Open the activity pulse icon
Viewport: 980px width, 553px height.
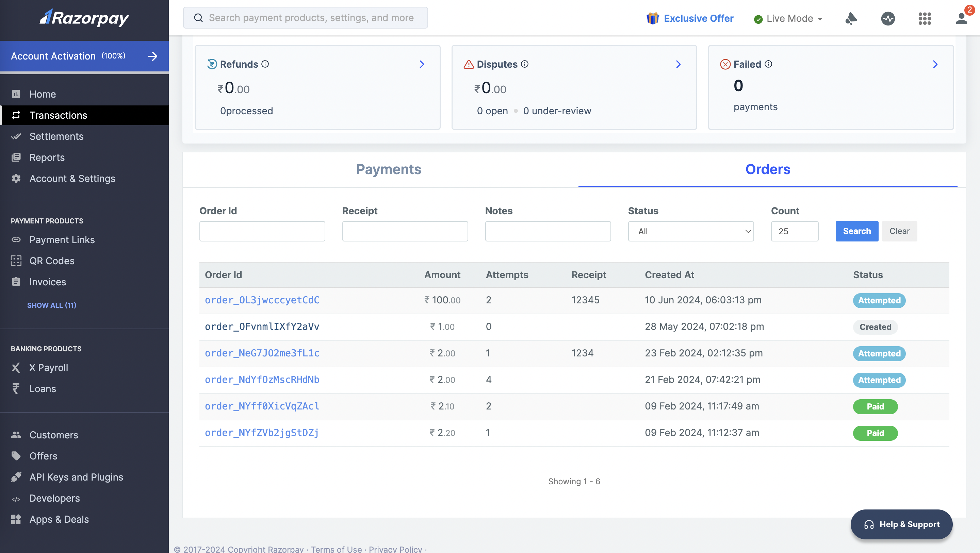pos(888,18)
